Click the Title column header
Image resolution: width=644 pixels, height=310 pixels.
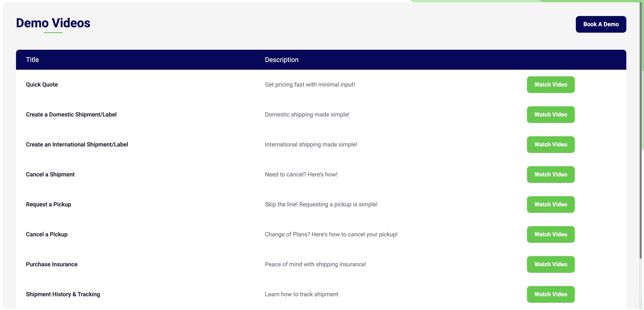[32, 60]
